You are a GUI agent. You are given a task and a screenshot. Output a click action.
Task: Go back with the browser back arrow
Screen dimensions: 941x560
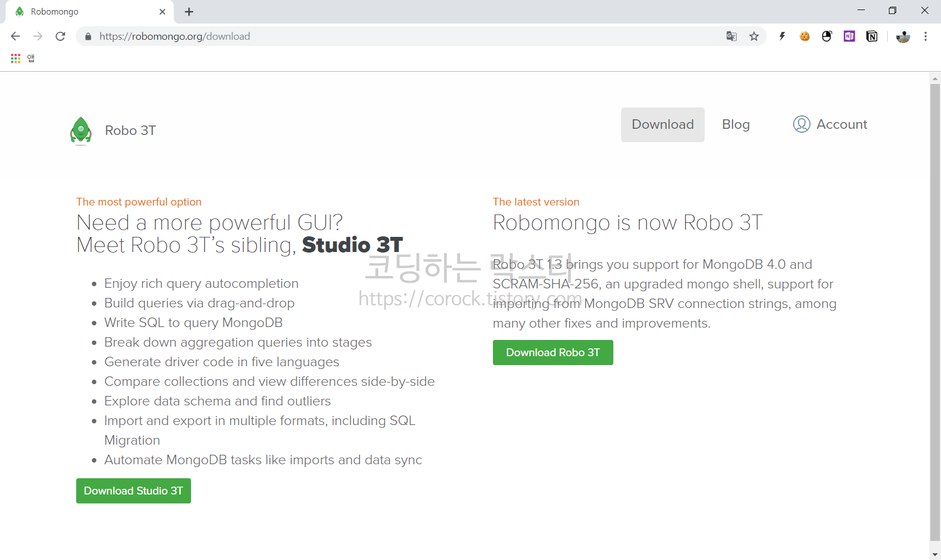pyautogui.click(x=15, y=36)
